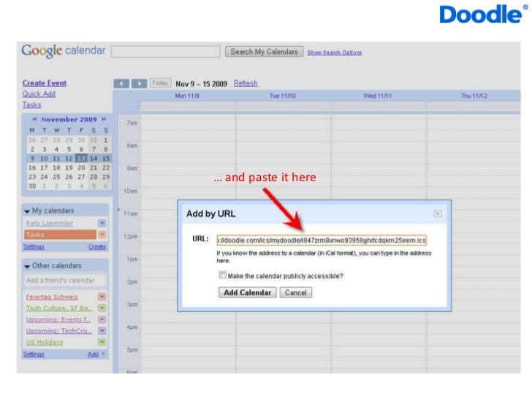Select day 30 in mini calendar
Screen dimensions: 532x399
[x=32, y=186]
